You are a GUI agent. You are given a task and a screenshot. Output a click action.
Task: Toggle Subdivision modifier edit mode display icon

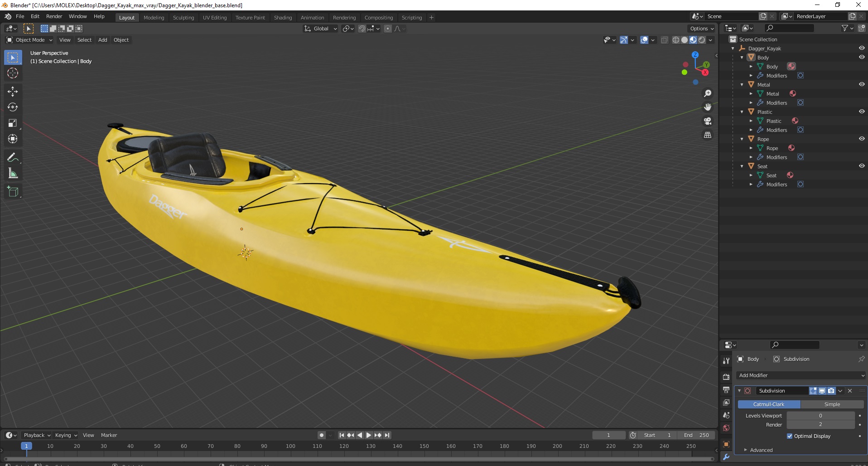tap(813, 391)
